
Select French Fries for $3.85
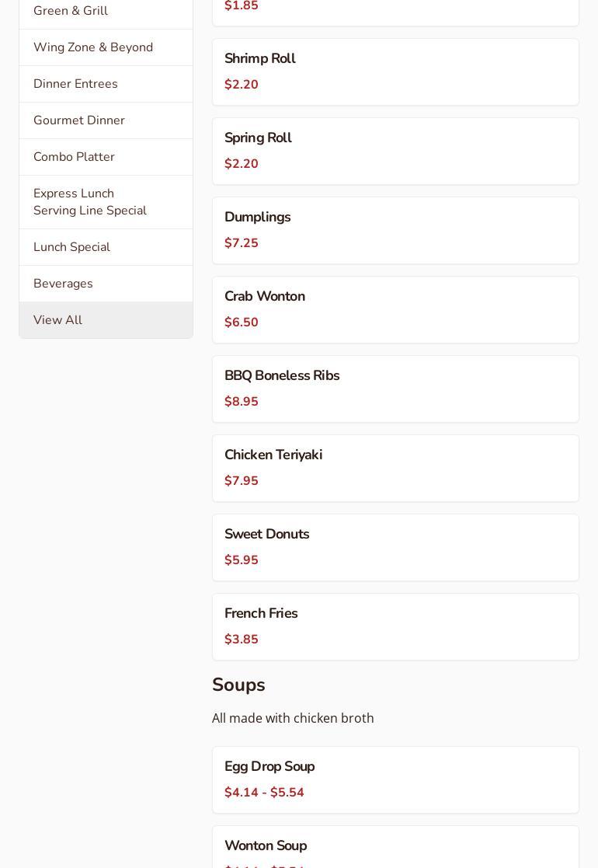[395, 626]
